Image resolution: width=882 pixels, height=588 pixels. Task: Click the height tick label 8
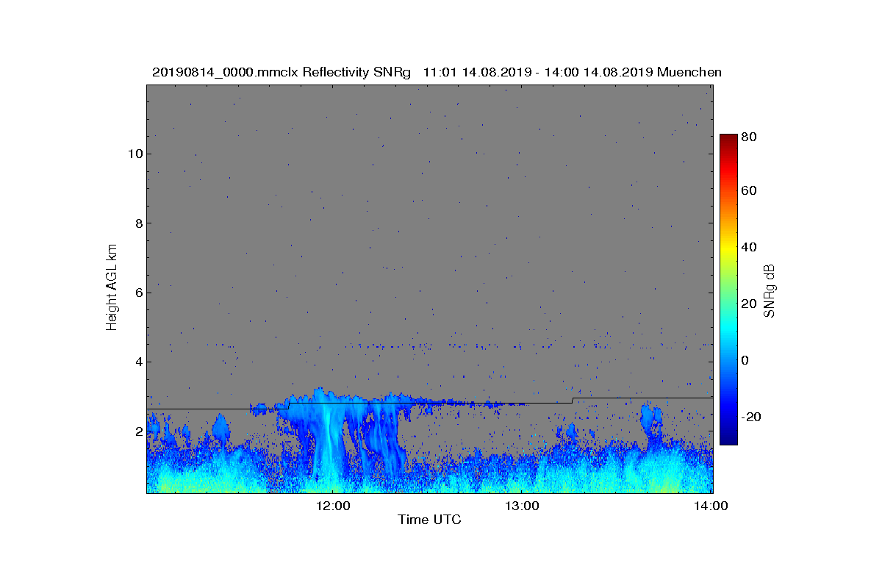pyautogui.click(x=137, y=223)
